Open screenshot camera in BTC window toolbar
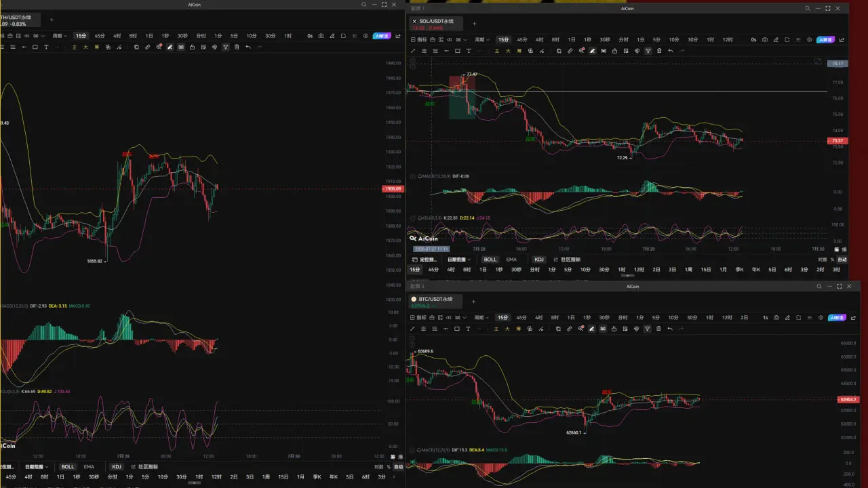This screenshot has width=868, height=488. tap(776, 317)
